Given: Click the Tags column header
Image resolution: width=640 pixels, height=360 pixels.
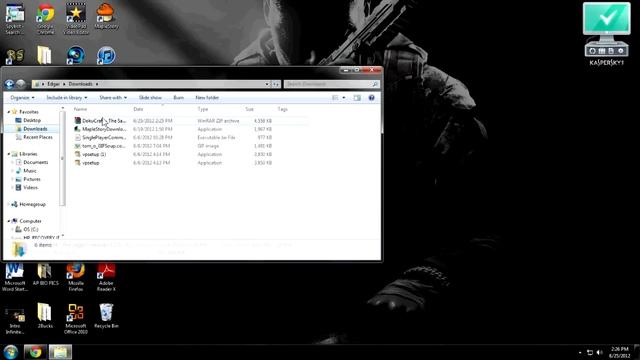Looking at the screenshot, I should 282,109.
